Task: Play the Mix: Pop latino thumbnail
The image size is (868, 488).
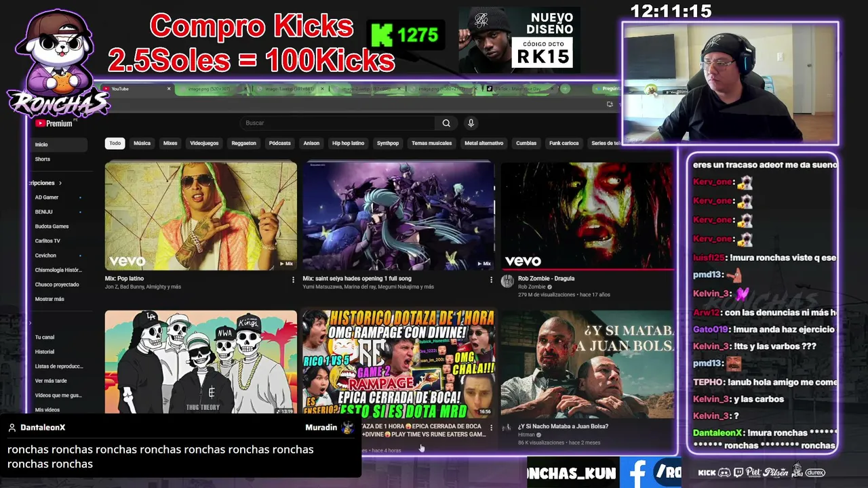Action: pyautogui.click(x=201, y=216)
